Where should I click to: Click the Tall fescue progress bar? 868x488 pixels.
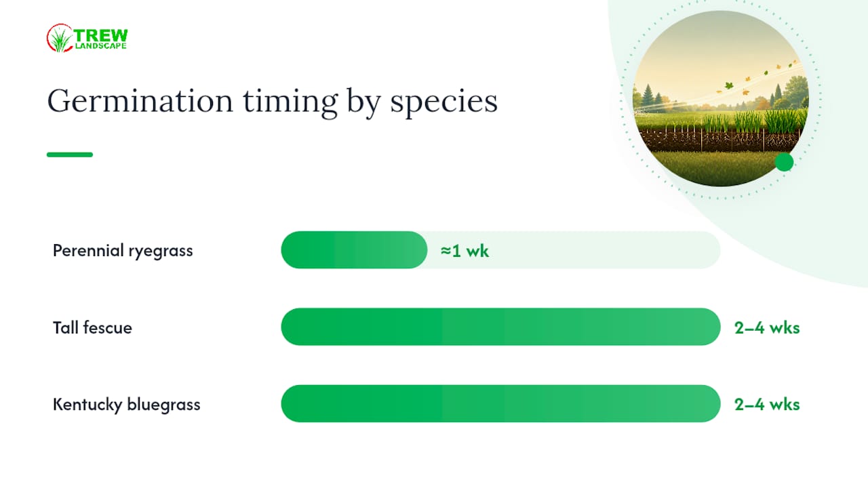(500, 327)
